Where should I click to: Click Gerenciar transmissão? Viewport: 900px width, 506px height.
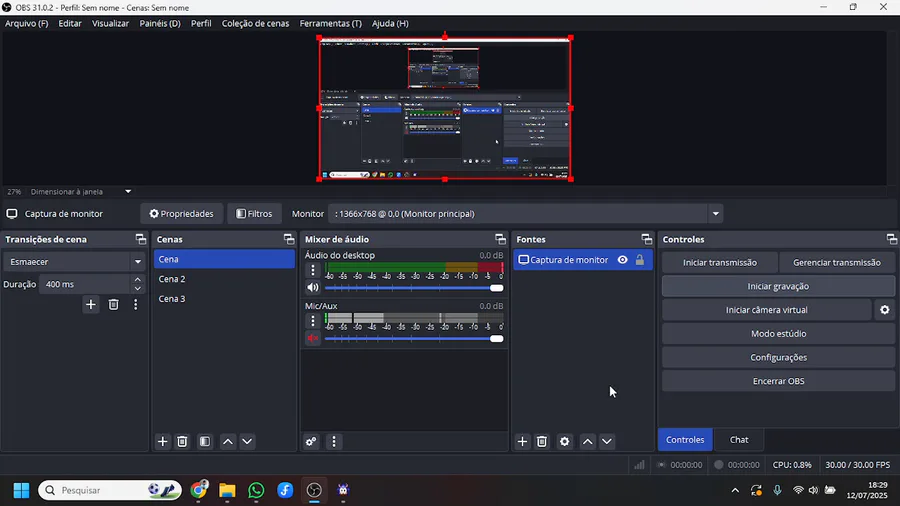837,263
